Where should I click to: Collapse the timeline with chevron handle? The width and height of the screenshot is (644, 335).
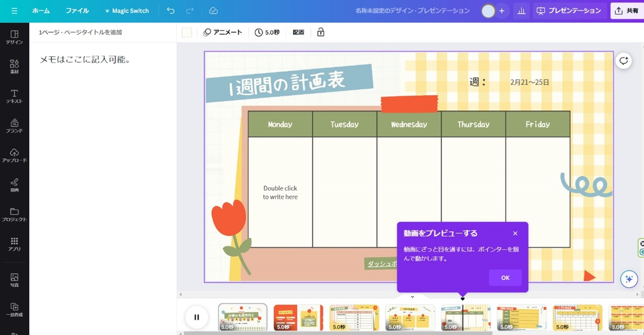coord(412,297)
